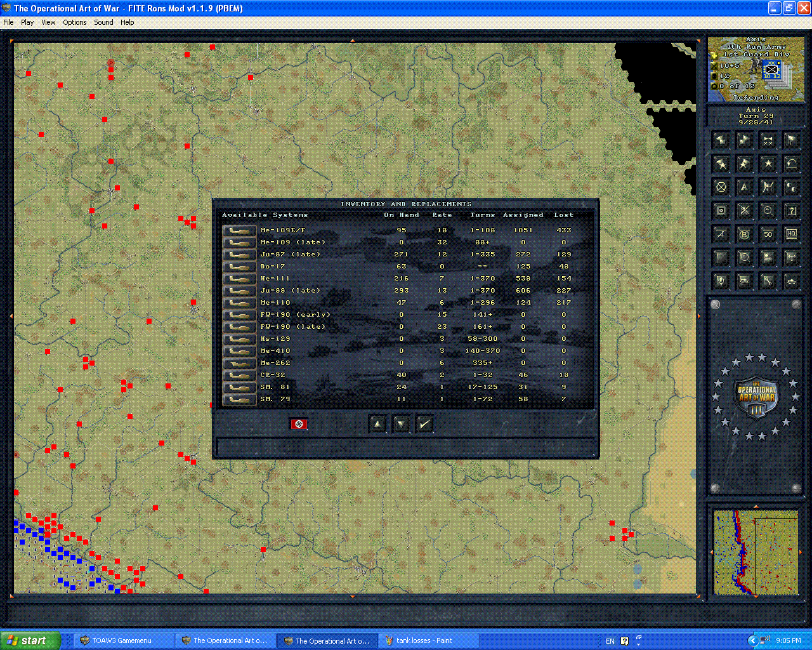Click the HQ display toolbar icon
The height and width of the screenshot is (650, 812).
(791, 234)
